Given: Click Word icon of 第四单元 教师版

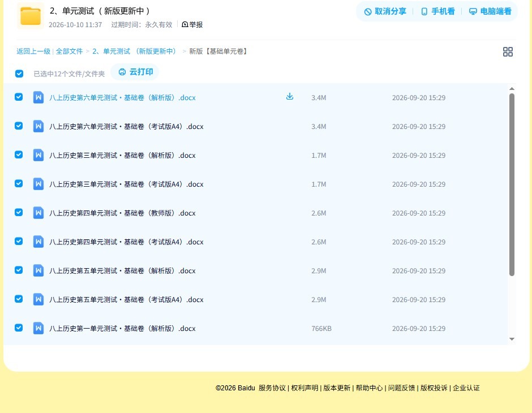Looking at the screenshot, I should click(38, 213).
